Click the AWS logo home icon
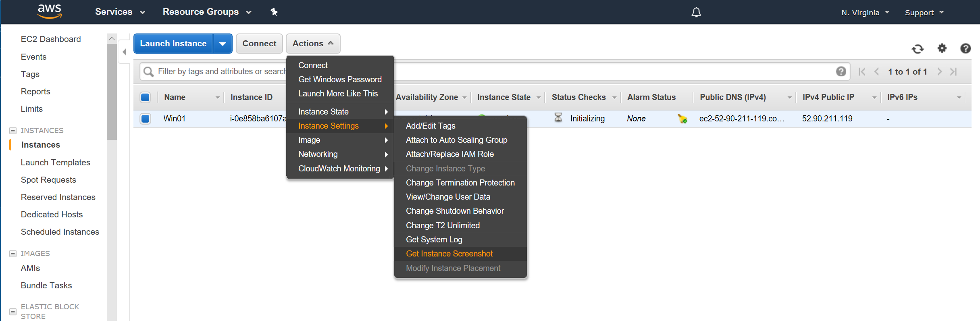Viewport: 980px width, 321px height. click(50, 11)
